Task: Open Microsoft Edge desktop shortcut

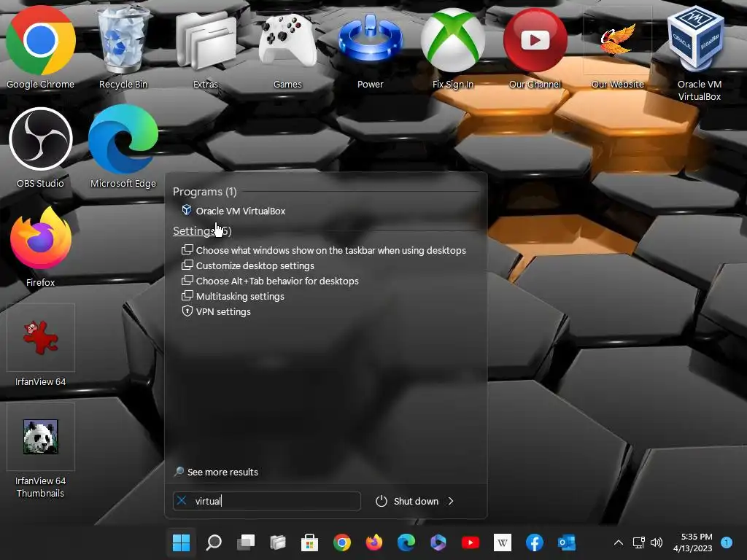Action: click(123, 147)
